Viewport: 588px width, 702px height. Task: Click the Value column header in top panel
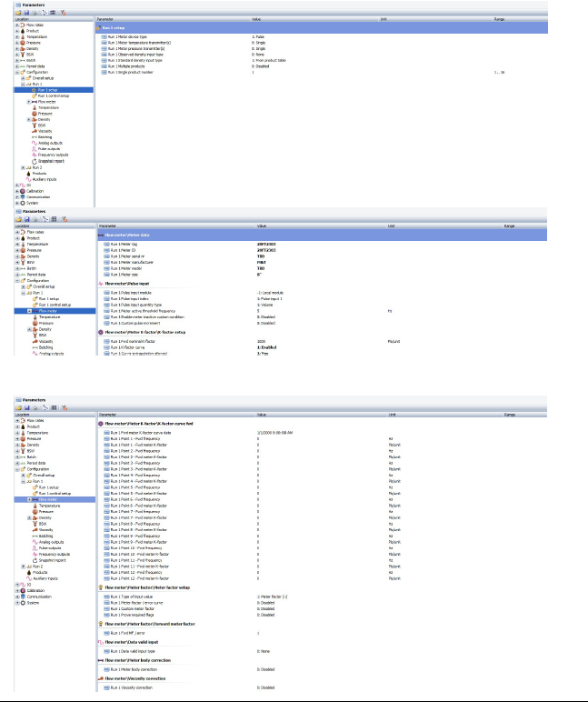point(256,19)
